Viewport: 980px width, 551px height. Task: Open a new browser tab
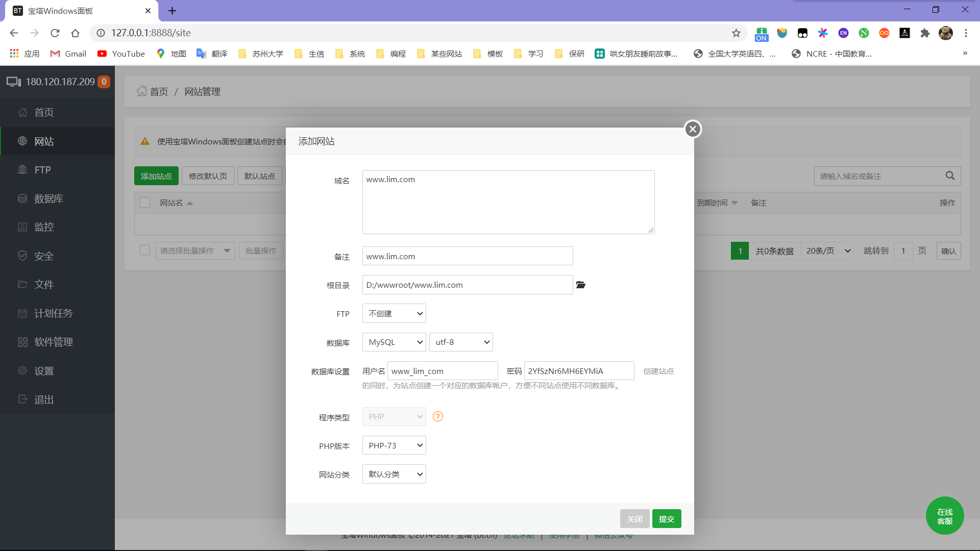click(x=173, y=11)
